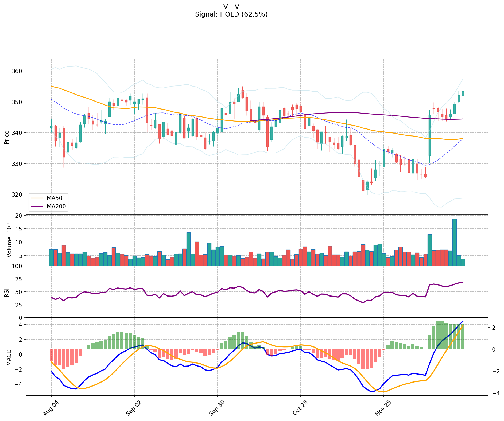Click the MA200 purple legend line swatch
Viewport: 504px width, 421px height.
coord(37,206)
